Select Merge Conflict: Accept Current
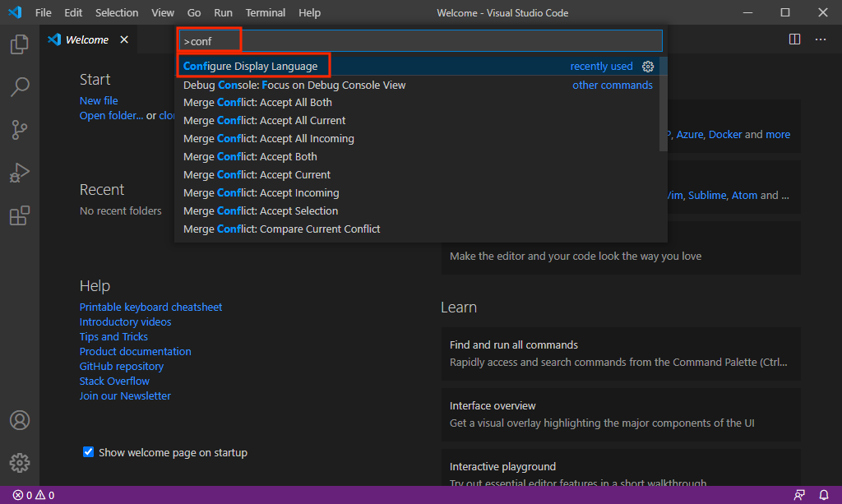The height and width of the screenshot is (504, 842). (x=417, y=175)
